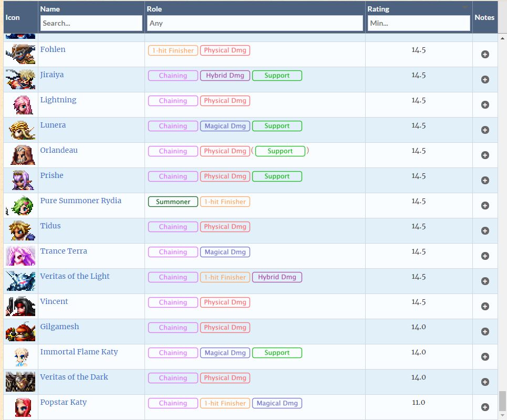Click Lunera character sprite icon
Screen dimensions: 507x420
click(x=22, y=130)
